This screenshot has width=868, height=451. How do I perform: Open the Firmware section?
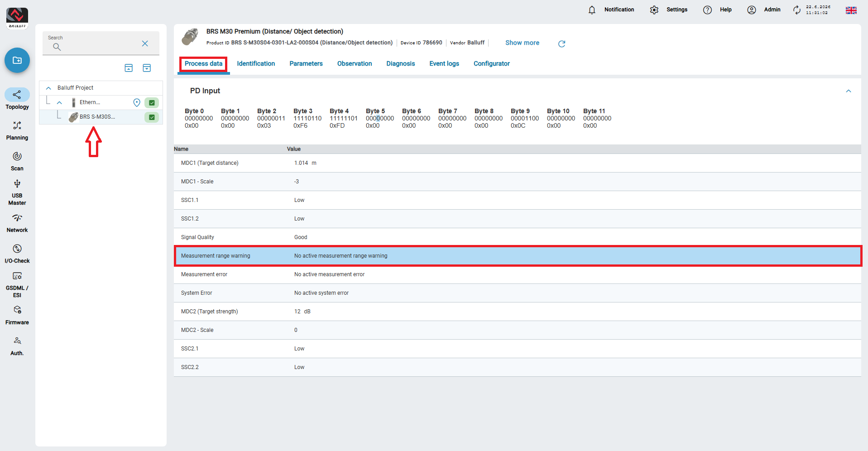click(x=17, y=316)
